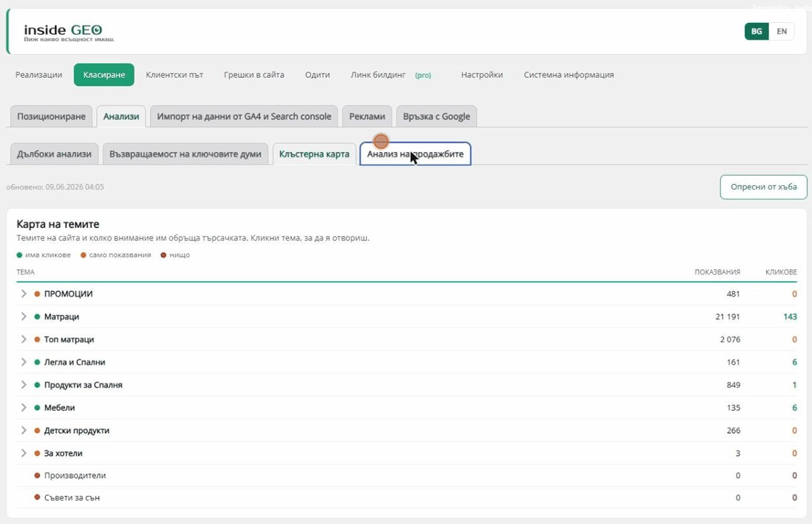Viewport: 812px width, 524px height.
Task: Open Настройки menu item
Action: pyautogui.click(x=482, y=75)
